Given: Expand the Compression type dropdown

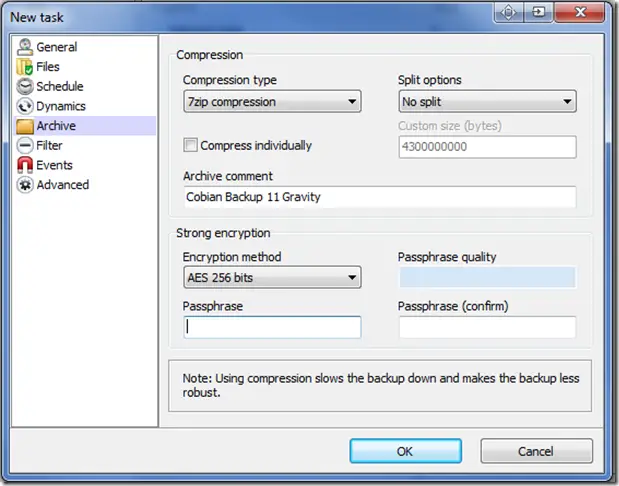Looking at the screenshot, I should pos(272,101).
